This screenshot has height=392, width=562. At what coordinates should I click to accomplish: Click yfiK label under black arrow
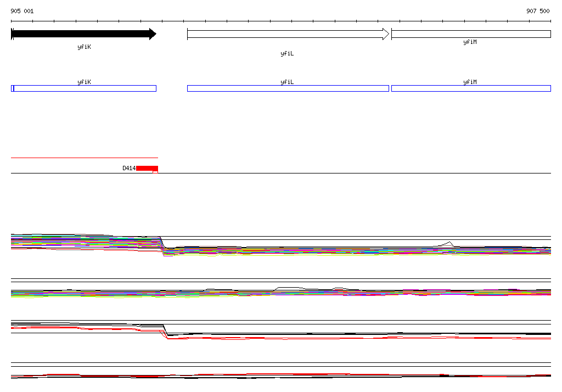pyautogui.click(x=84, y=47)
